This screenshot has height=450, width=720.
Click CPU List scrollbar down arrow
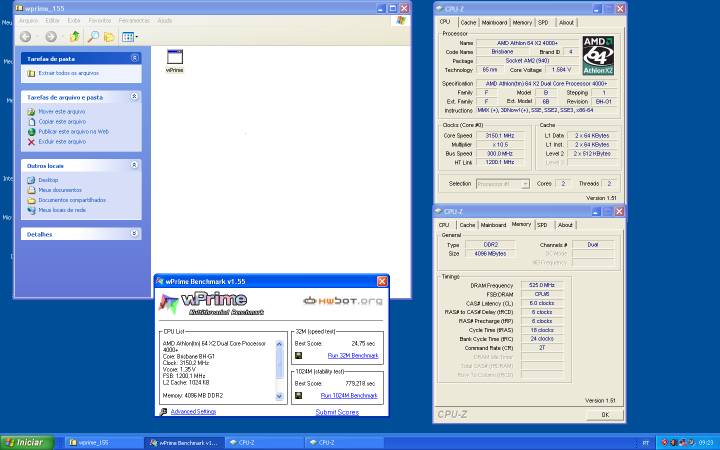point(279,396)
